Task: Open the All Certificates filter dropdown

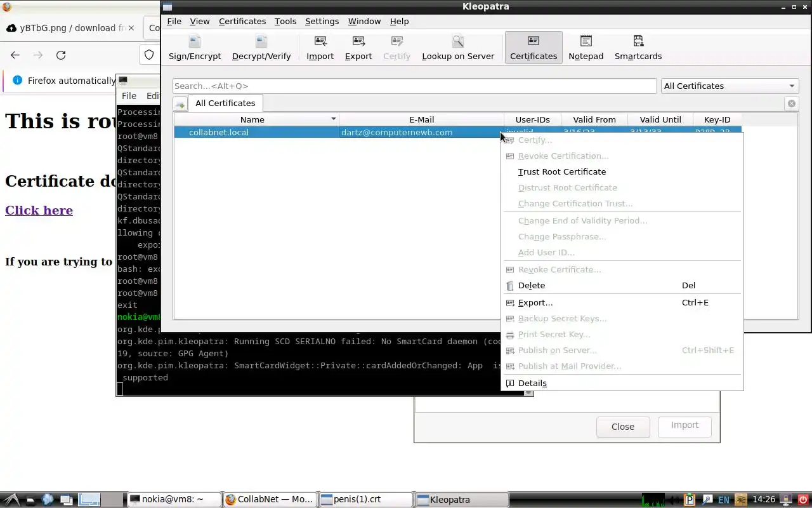Action: pos(730,86)
